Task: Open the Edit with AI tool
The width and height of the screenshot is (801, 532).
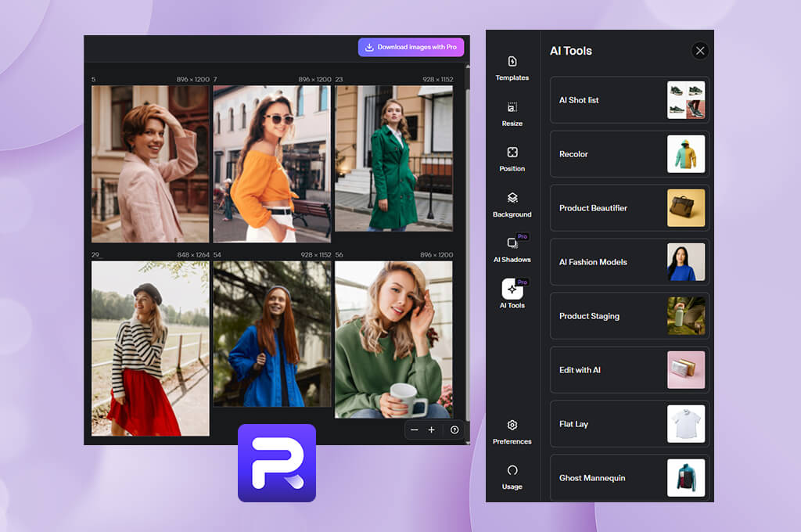Action: (x=630, y=370)
